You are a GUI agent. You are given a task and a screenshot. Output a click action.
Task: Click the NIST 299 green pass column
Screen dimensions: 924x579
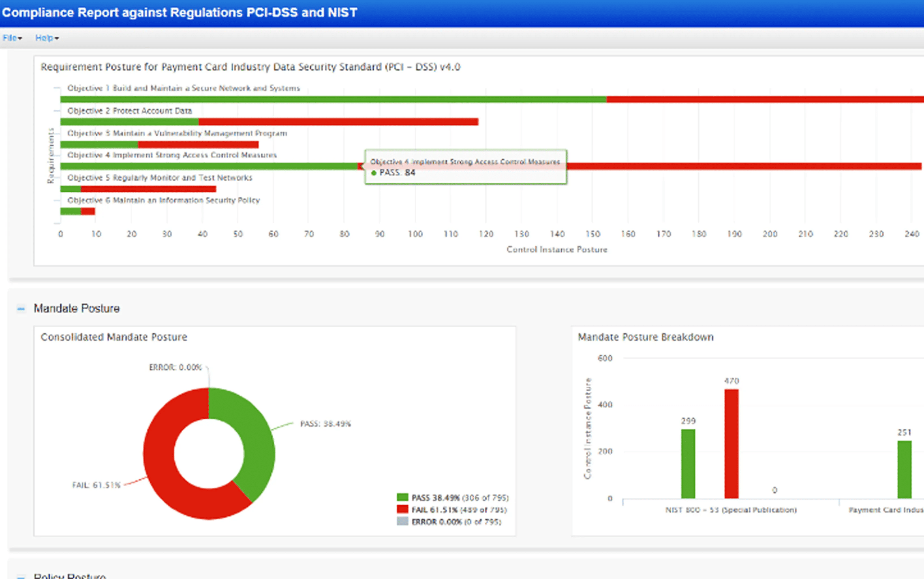coord(688,463)
